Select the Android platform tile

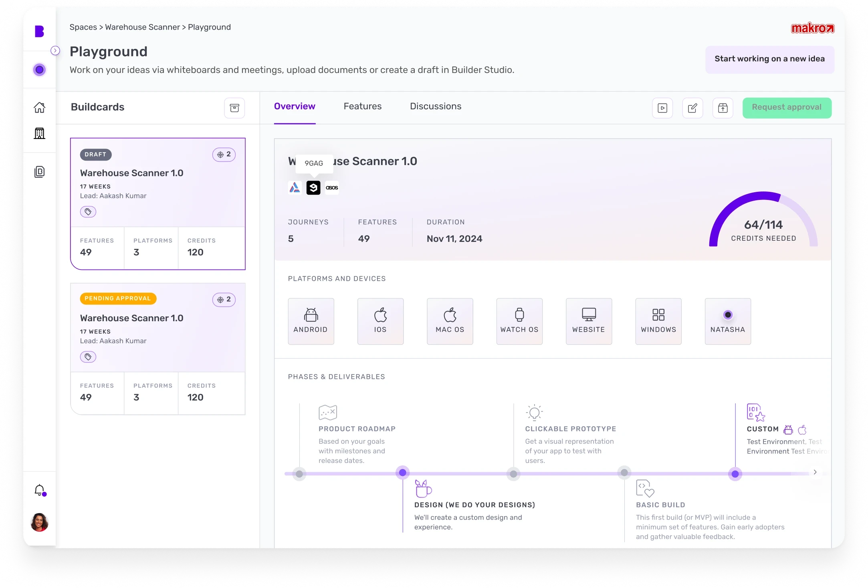311,321
